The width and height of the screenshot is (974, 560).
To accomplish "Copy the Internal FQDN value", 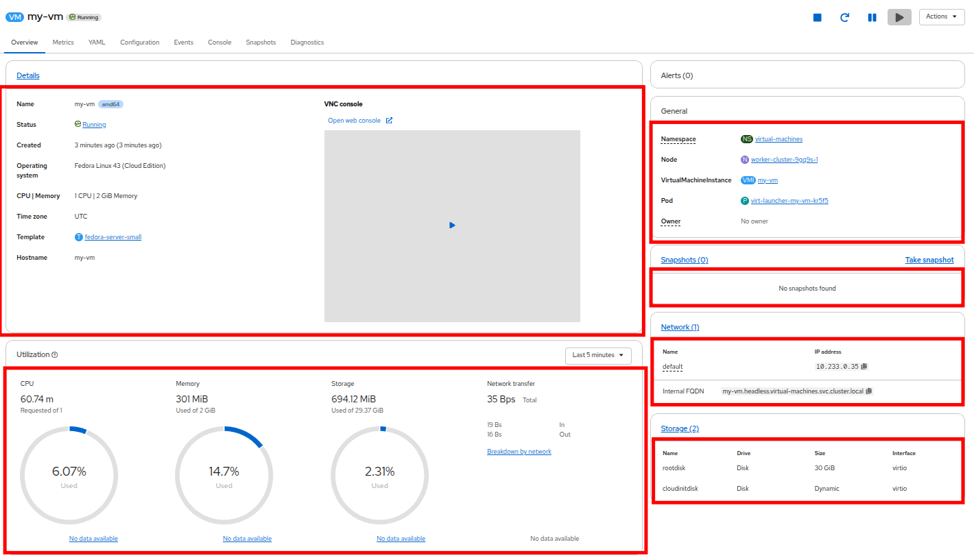I will point(869,391).
